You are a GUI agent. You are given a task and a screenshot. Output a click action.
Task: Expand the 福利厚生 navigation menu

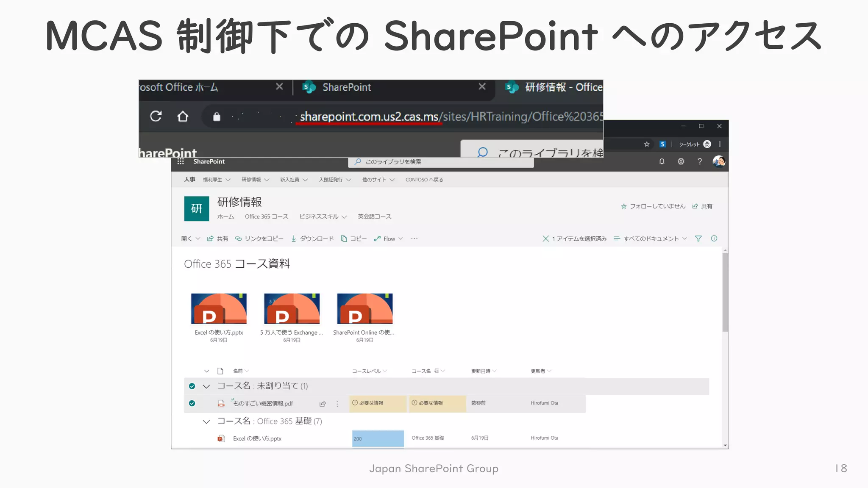(217, 180)
